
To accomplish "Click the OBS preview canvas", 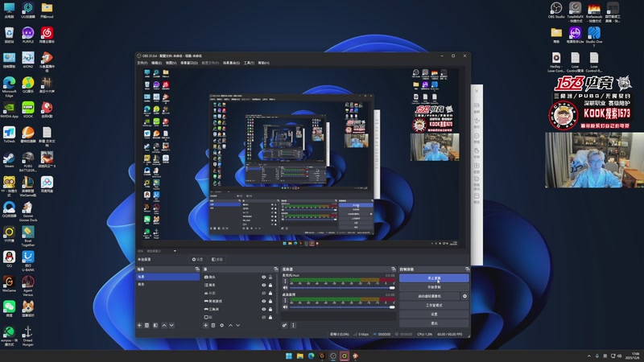I will tap(303, 157).
